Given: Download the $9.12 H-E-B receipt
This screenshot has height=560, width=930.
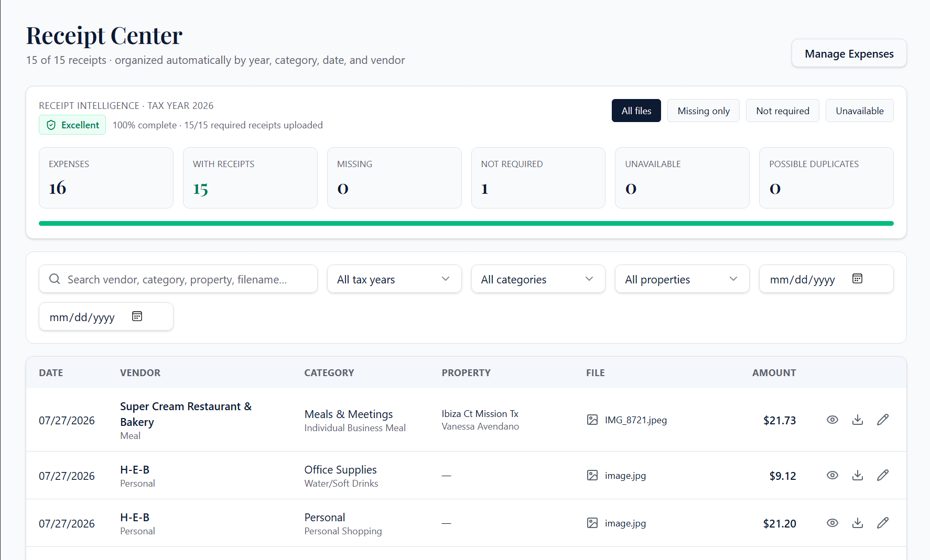Looking at the screenshot, I should tap(857, 475).
